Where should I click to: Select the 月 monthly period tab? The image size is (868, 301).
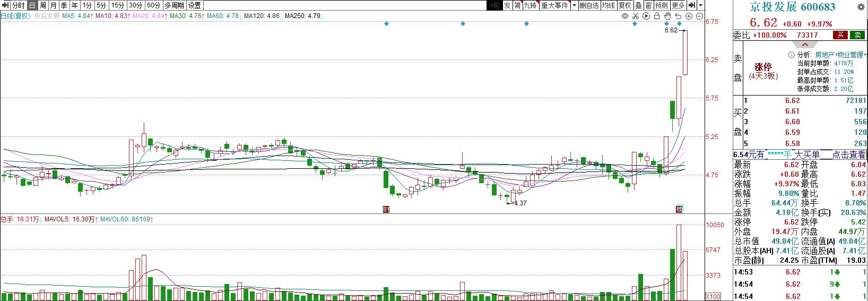tap(54, 5)
